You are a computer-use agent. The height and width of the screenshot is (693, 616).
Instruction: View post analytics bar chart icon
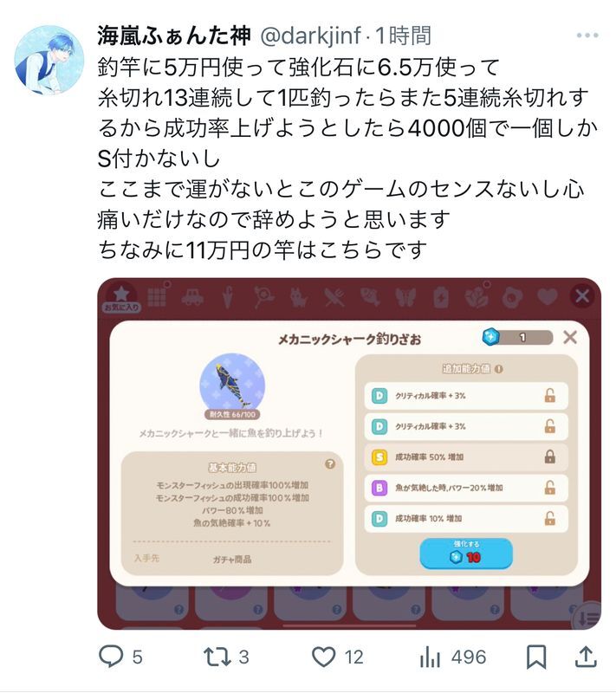click(430, 657)
